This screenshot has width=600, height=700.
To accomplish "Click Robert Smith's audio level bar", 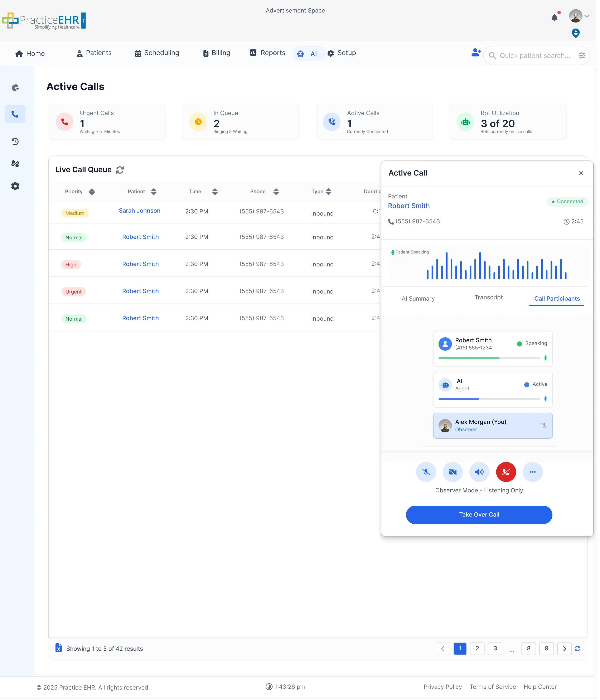I will pos(489,358).
